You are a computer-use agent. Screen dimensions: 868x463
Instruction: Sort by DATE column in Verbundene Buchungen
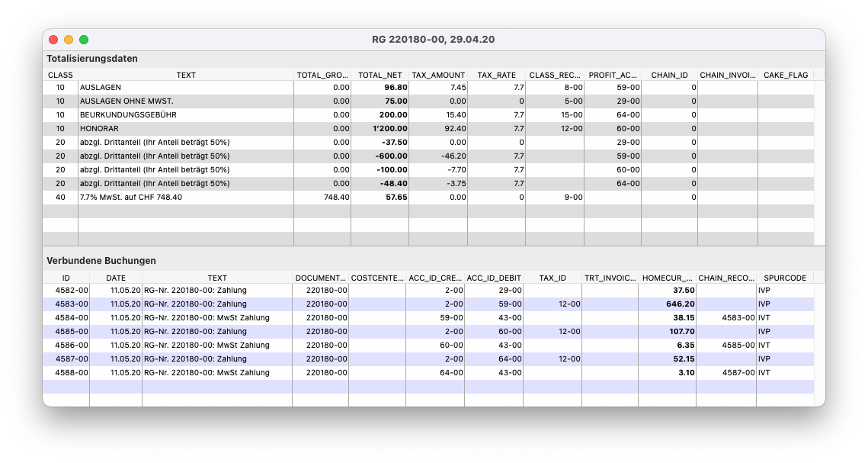[x=116, y=278]
